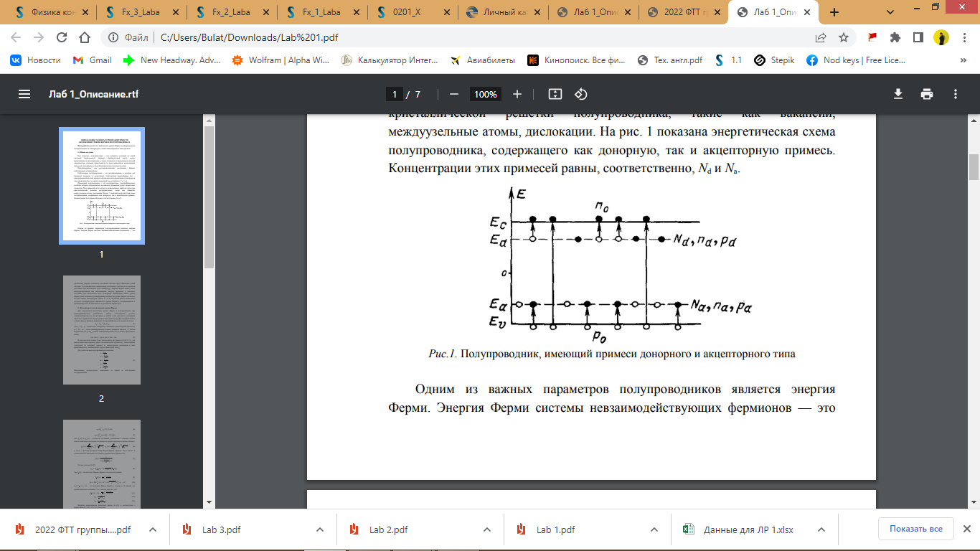Click the page number input field
This screenshot has height=551, width=980.
[394, 94]
